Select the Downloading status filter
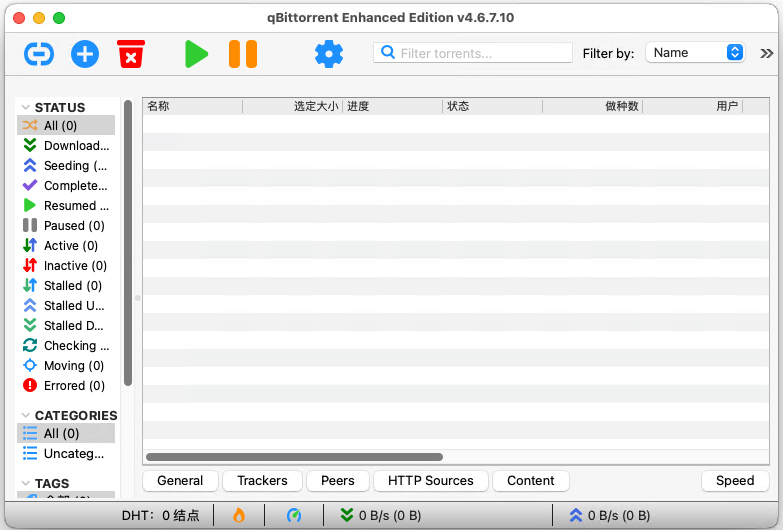Viewport: 783px width, 530px height. [66, 145]
